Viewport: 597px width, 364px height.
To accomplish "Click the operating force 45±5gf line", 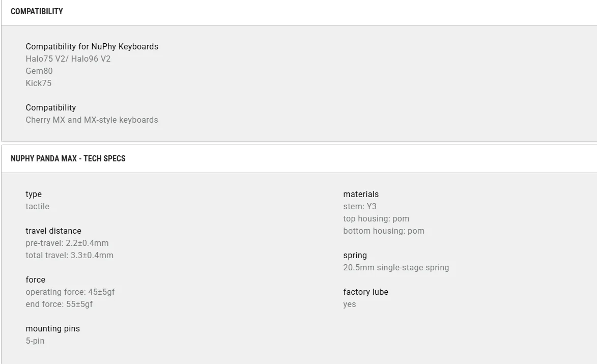I will [x=70, y=292].
